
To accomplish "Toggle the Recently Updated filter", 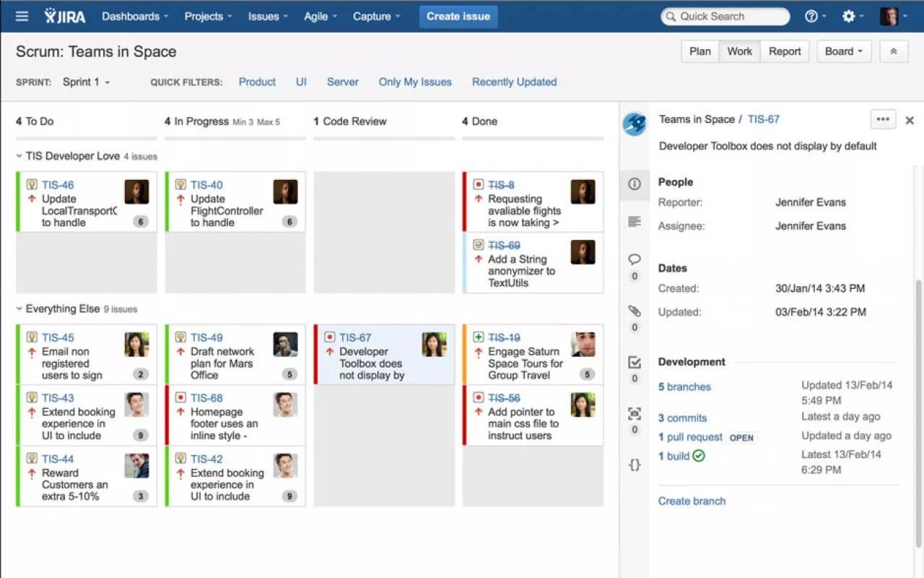I will coord(514,82).
